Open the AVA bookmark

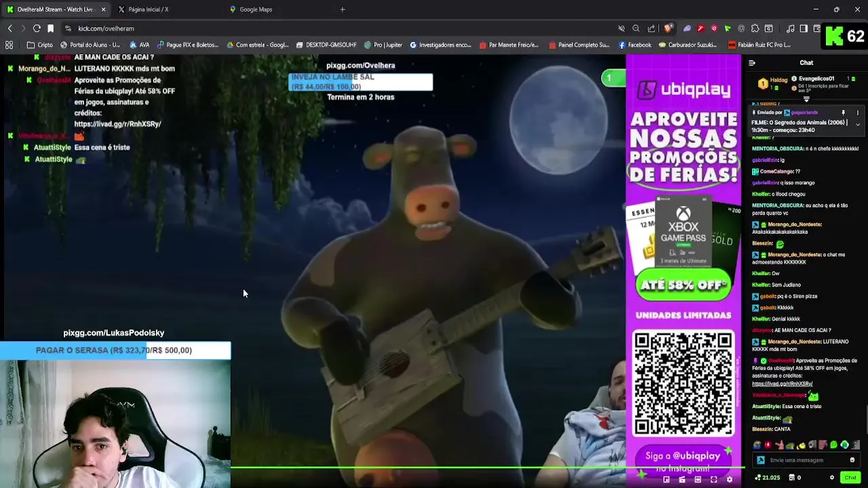[x=139, y=45]
